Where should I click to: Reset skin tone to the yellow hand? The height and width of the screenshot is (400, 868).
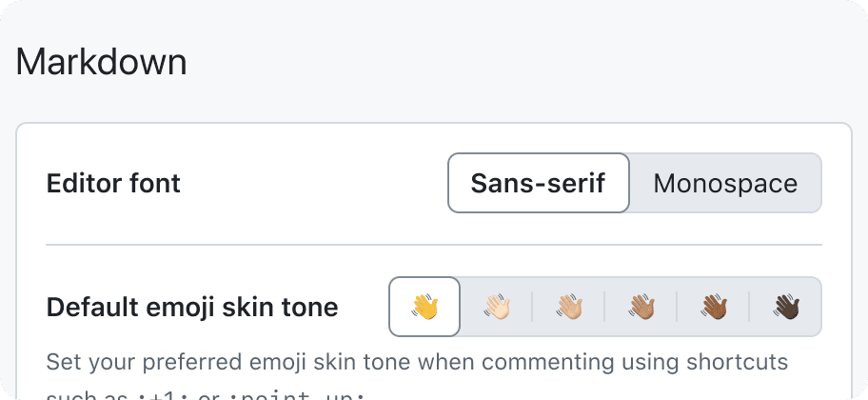(424, 307)
